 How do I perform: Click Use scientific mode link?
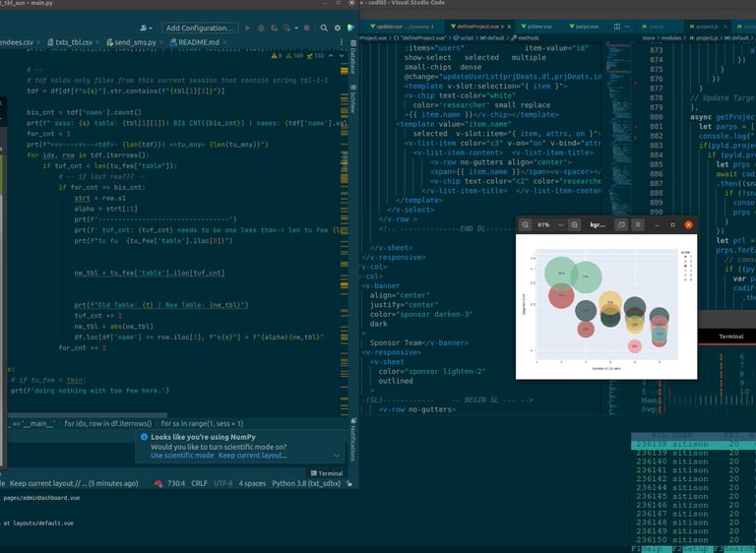[x=182, y=456]
